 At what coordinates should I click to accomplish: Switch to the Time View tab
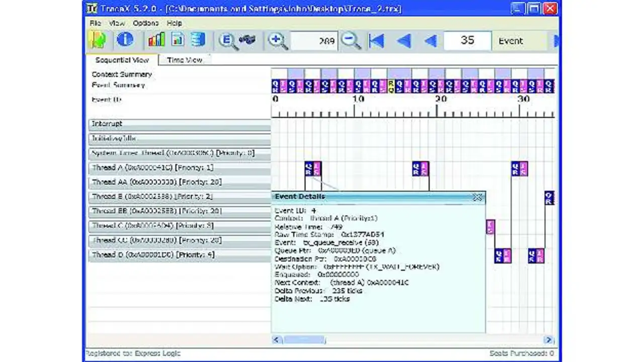coord(185,60)
